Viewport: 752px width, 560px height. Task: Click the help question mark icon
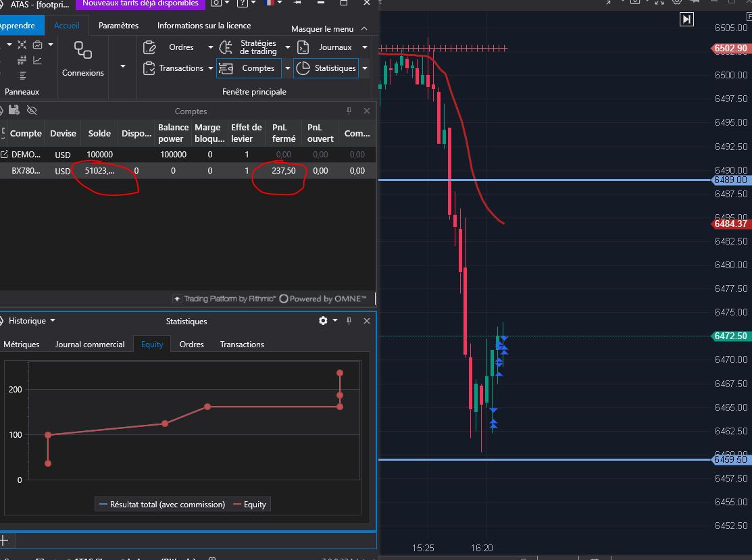coord(243,3)
